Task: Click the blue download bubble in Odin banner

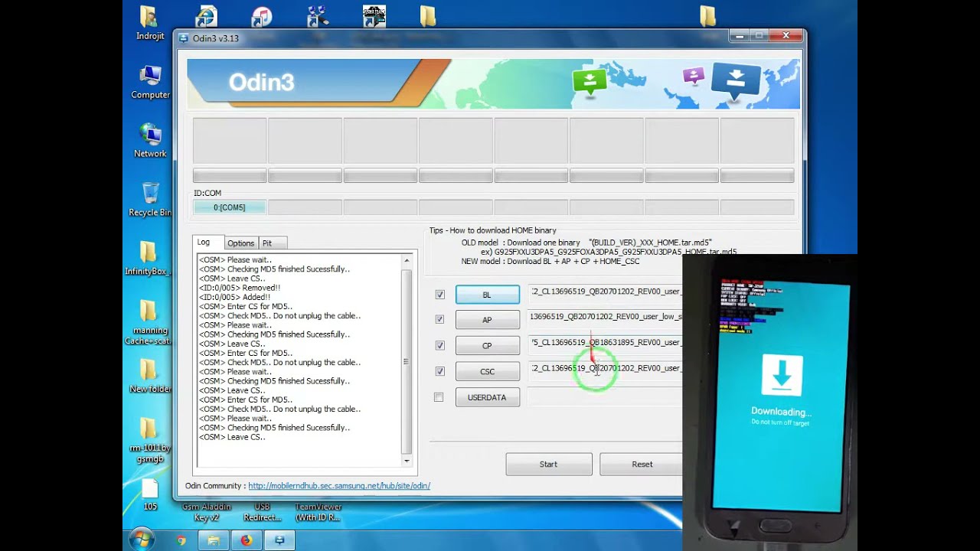Action: click(736, 81)
